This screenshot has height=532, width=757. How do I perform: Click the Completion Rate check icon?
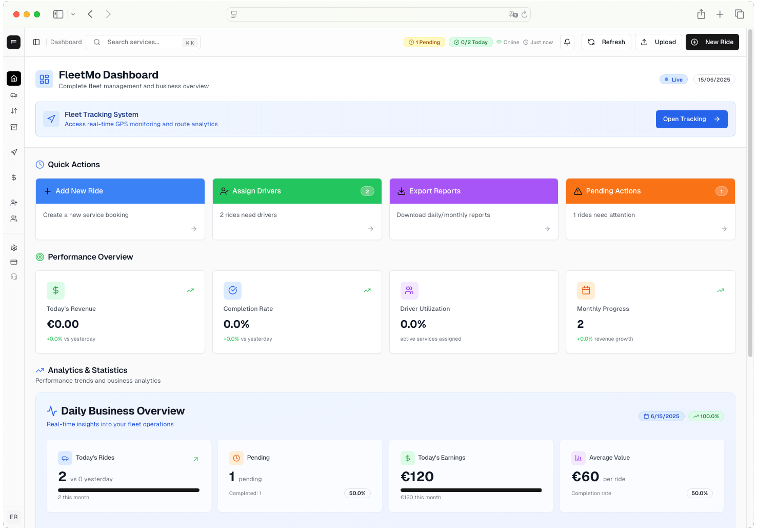[x=233, y=290]
